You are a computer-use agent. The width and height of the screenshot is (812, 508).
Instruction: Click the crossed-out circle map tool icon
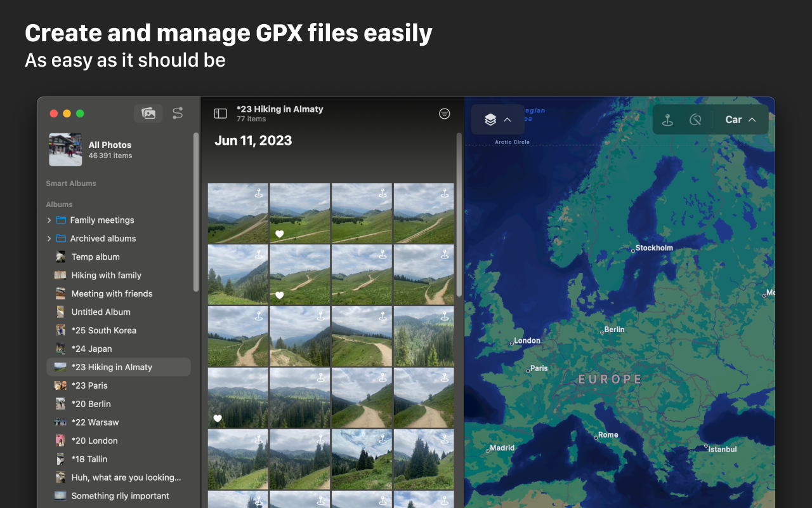tap(695, 119)
